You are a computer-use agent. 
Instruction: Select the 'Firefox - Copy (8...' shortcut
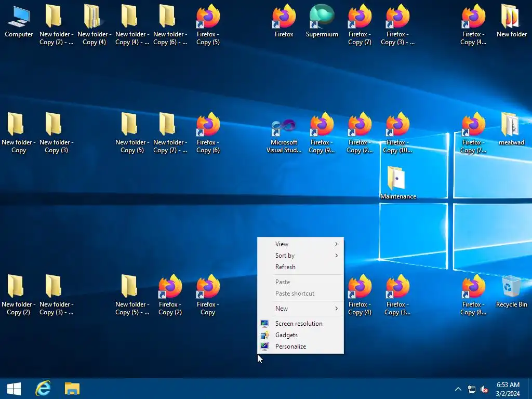tap(473, 295)
